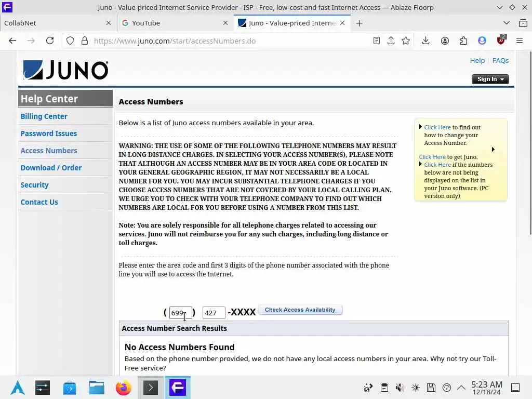
Task: Open the uBlock shield extension icon
Action: pyautogui.click(x=501, y=40)
